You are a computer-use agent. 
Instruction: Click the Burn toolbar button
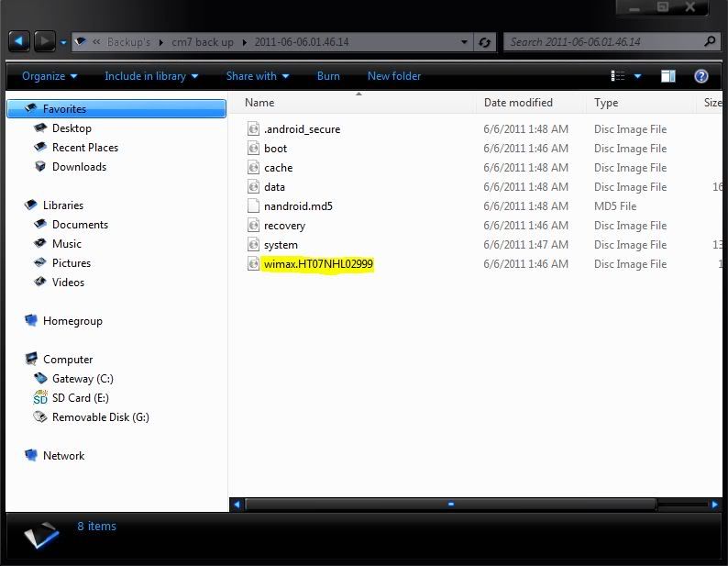click(328, 76)
